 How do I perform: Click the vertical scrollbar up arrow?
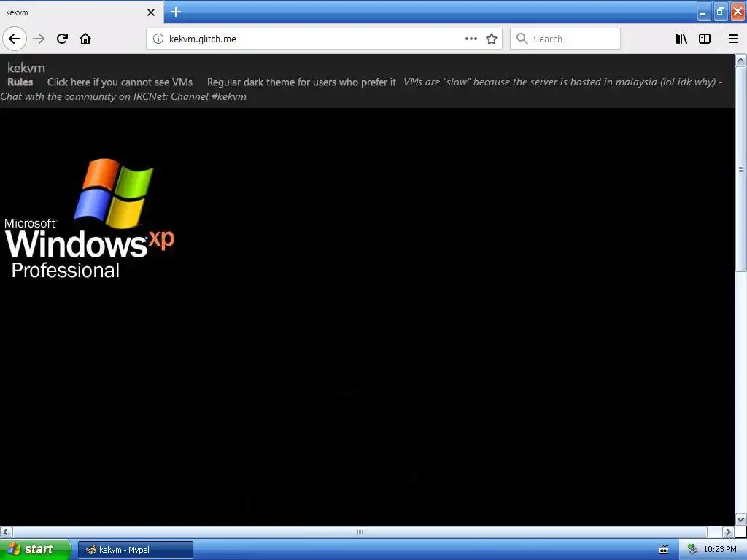[741, 60]
